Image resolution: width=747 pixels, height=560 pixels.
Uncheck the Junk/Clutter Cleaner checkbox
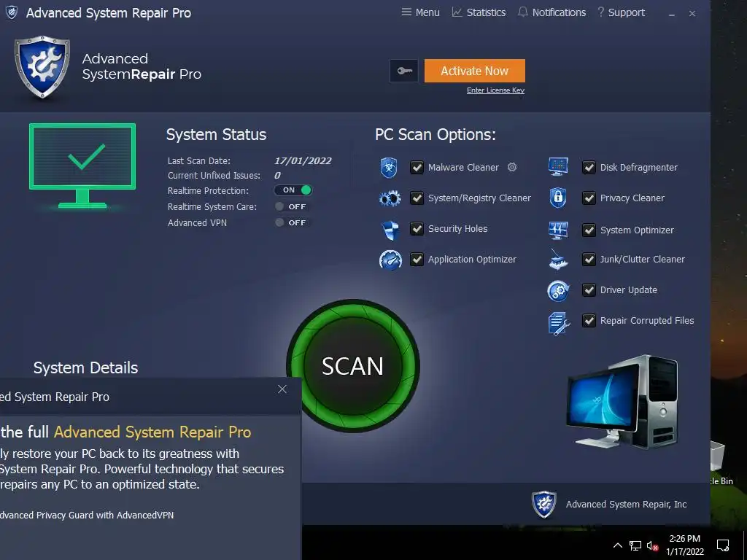coord(589,260)
